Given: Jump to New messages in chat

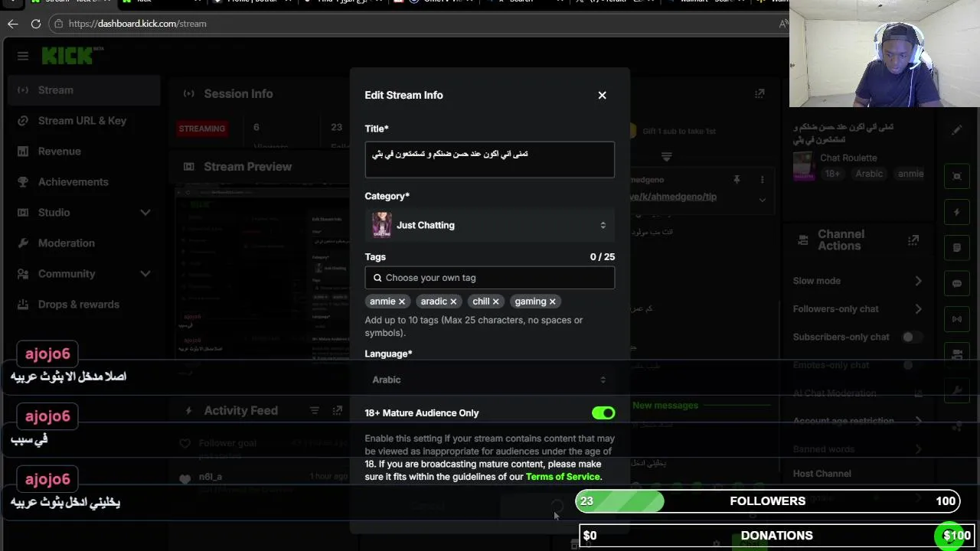Looking at the screenshot, I should (665, 406).
